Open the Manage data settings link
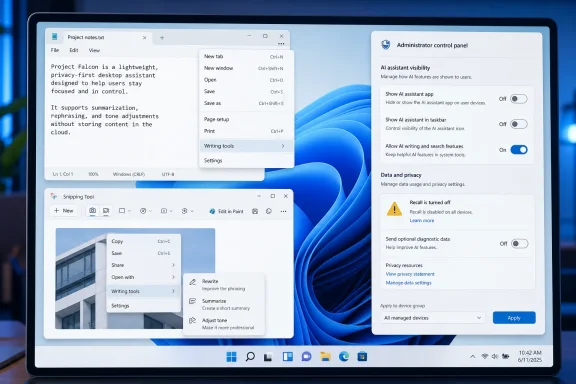This screenshot has height=384, width=576. pyautogui.click(x=408, y=283)
